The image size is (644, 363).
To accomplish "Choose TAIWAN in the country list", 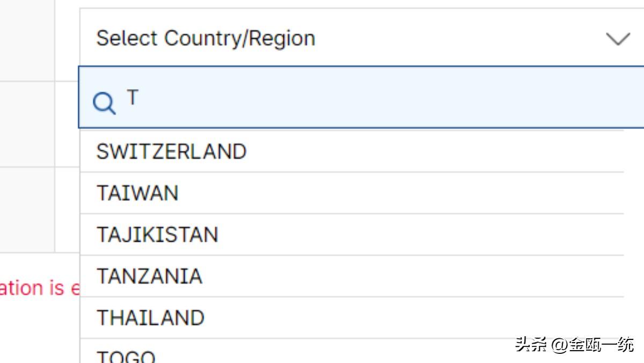I will (137, 193).
